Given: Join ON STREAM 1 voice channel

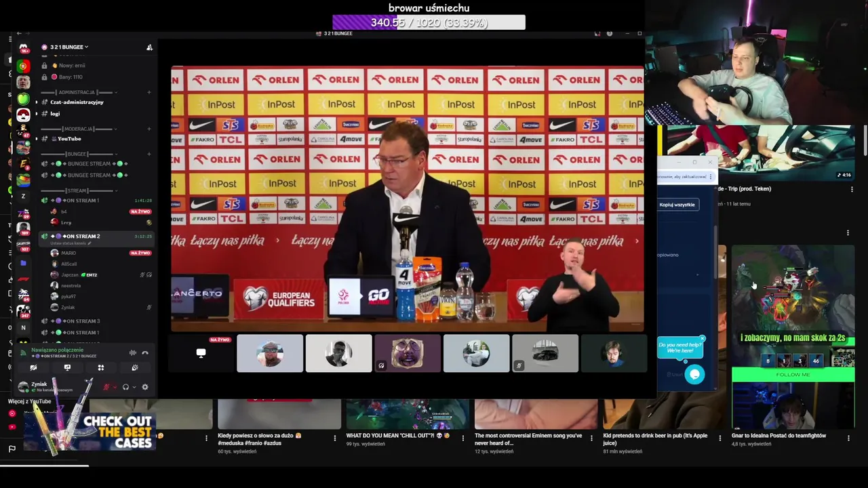Looking at the screenshot, I should pos(96,200).
